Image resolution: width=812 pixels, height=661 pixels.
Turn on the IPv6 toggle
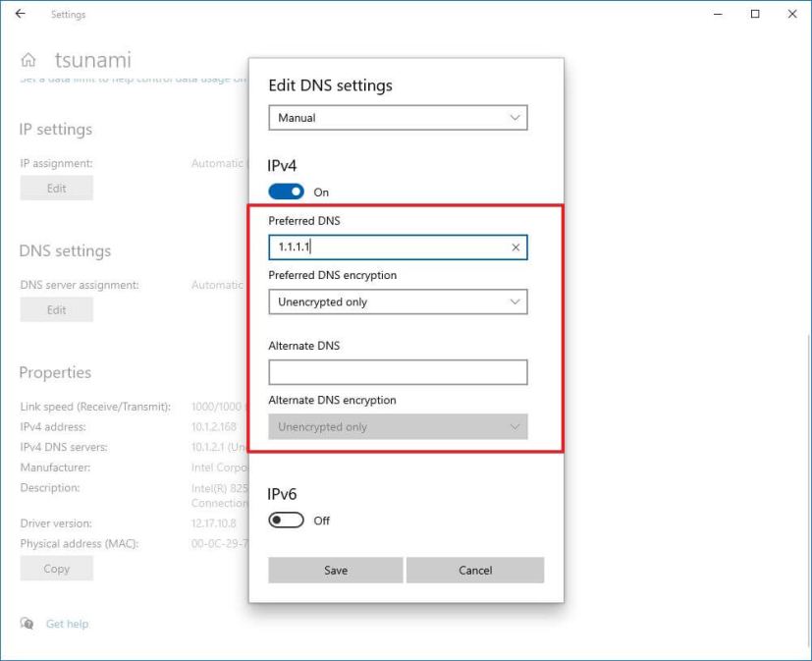coord(286,521)
